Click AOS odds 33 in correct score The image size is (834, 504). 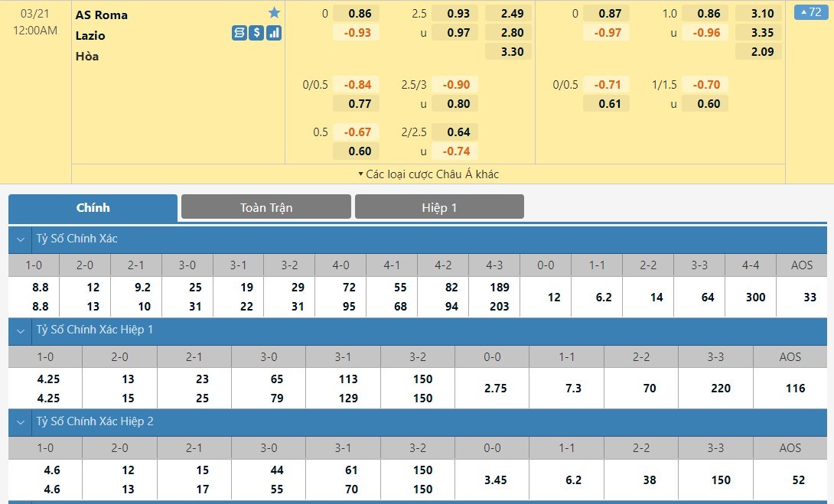(x=810, y=297)
